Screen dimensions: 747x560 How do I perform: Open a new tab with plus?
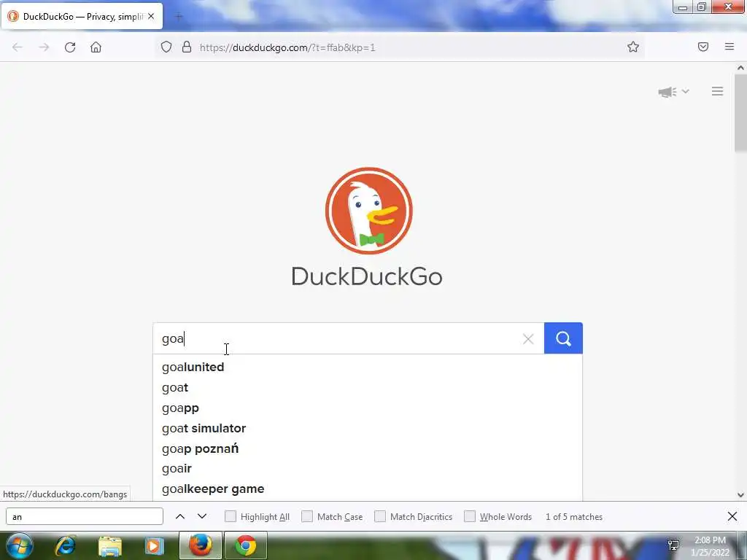pyautogui.click(x=179, y=17)
